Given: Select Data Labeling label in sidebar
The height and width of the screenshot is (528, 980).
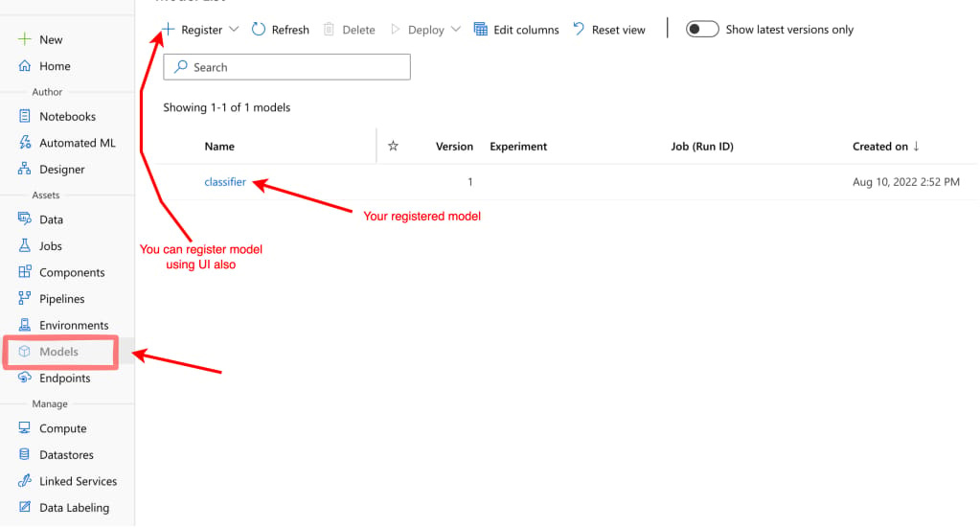Looking at the screenshot, I should tap(74, 508).
